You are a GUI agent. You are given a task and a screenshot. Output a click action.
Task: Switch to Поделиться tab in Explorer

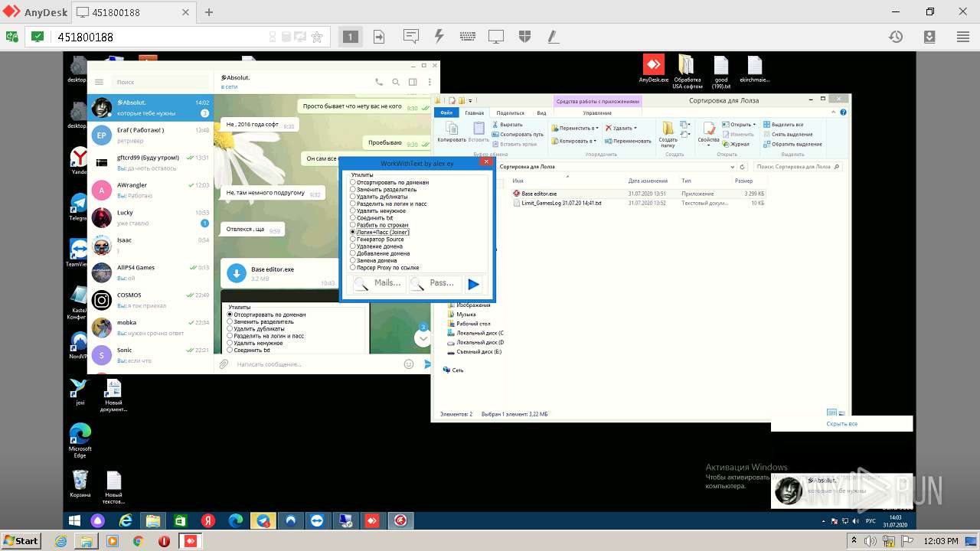pos(510,112)
